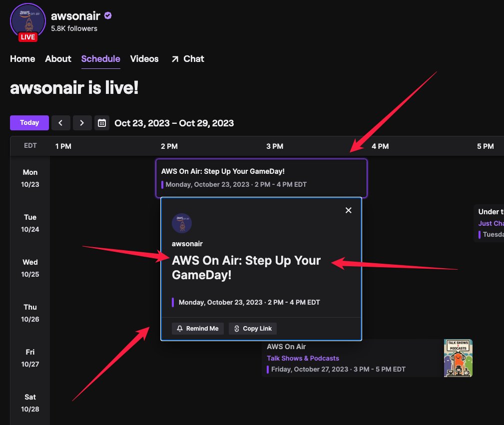Click the '3 PM' time header
504x425 pixels.
click(x=275, y=146)
